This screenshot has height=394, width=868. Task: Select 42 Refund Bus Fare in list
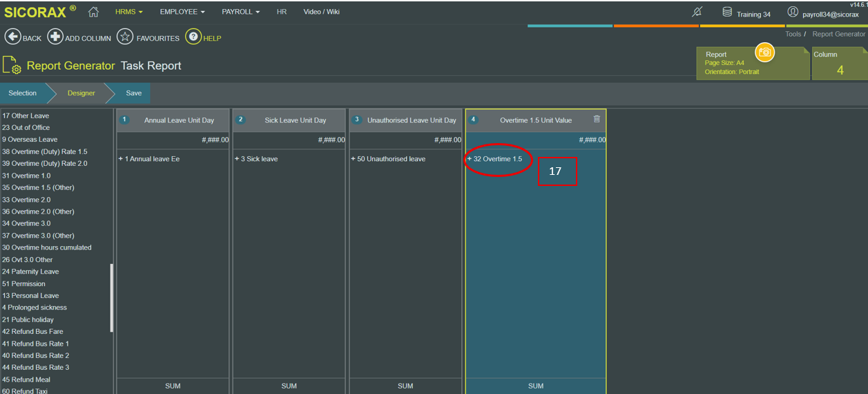point(32,332)
